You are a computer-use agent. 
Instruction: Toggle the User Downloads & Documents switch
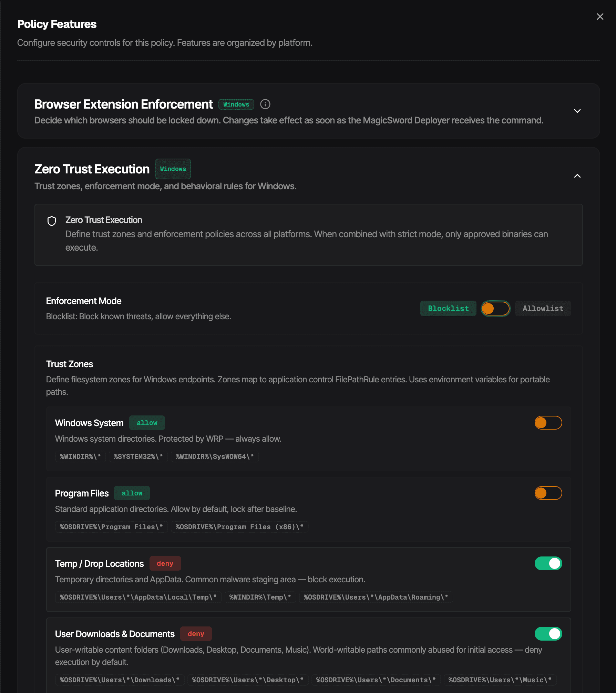pyautogui.click(x=548, y=633)
